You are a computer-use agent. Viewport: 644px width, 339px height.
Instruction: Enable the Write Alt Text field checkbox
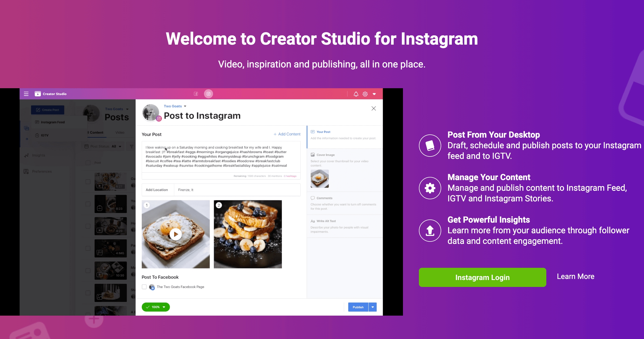312,221
